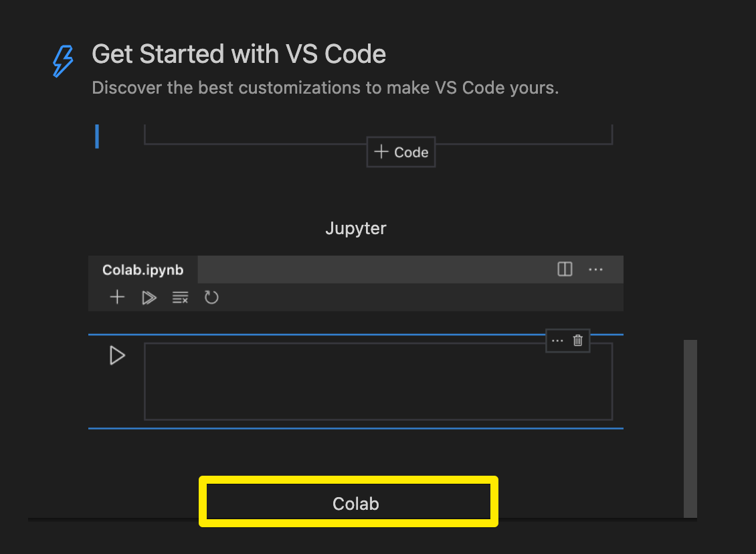Click the vertical scrollbar thumb
This screenshot has width=756, height=554.
click(x=690, y=429)
